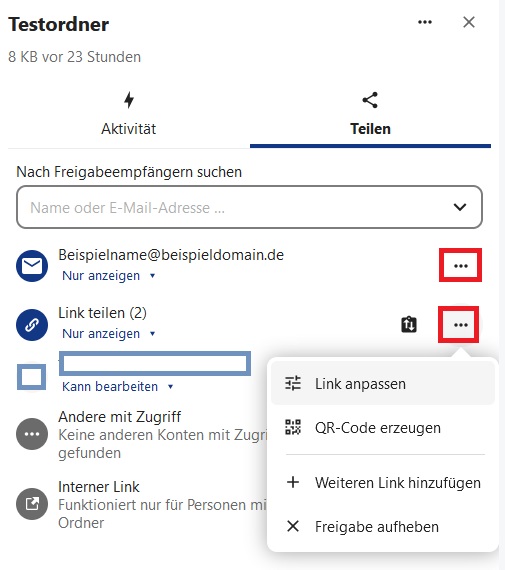This screenshot has height=570, width=505.
Task: Expand the recipient search chevron
Action: [460, 207]
